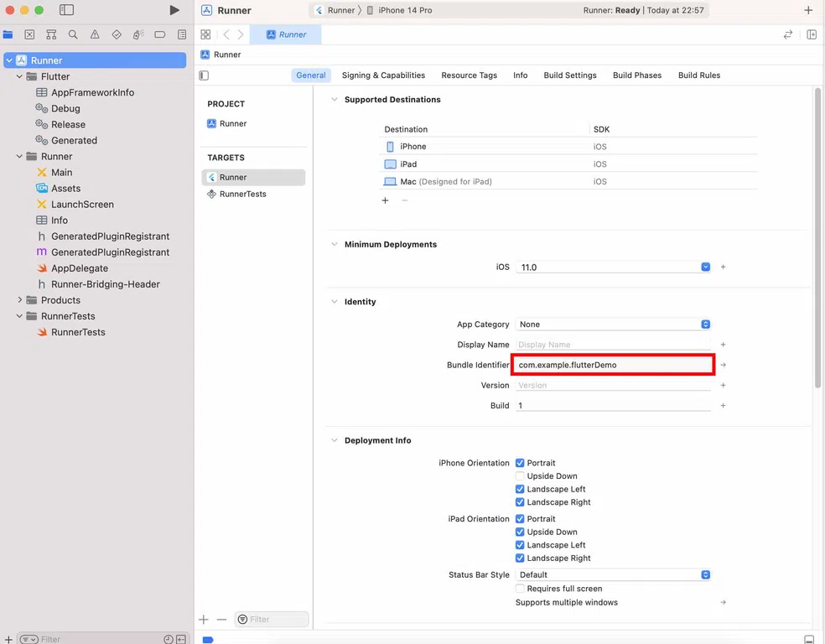This screenshot has width=825, height=644.
Task: Open the Info tab in the editor tab bar
Action: click(521, 75)
